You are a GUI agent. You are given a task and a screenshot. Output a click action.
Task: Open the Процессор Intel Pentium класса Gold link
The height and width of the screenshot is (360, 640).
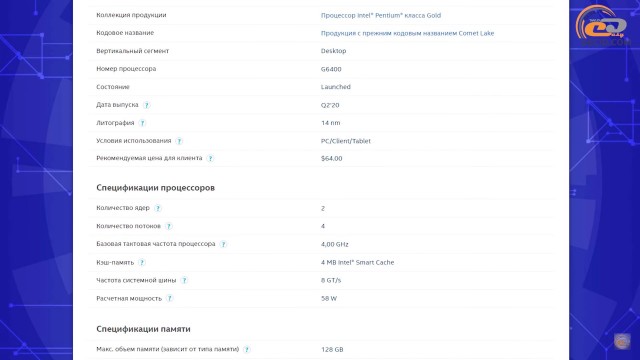pos(381,16)
